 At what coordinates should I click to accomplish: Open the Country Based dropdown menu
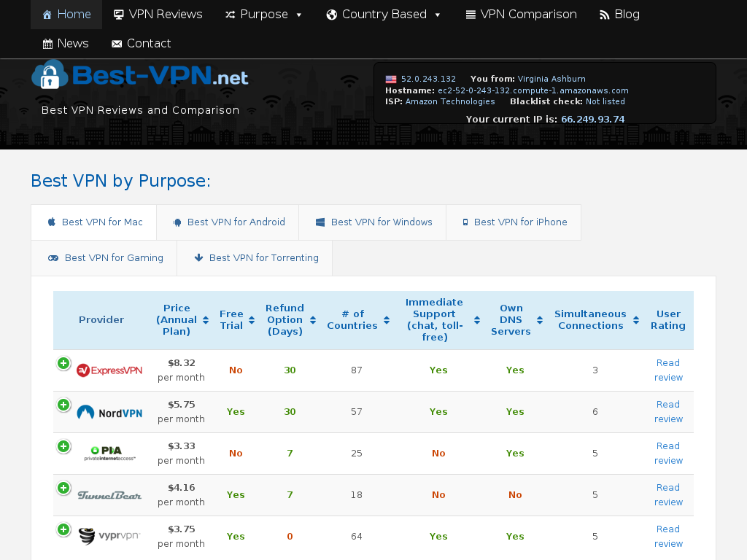pos(383,15)
